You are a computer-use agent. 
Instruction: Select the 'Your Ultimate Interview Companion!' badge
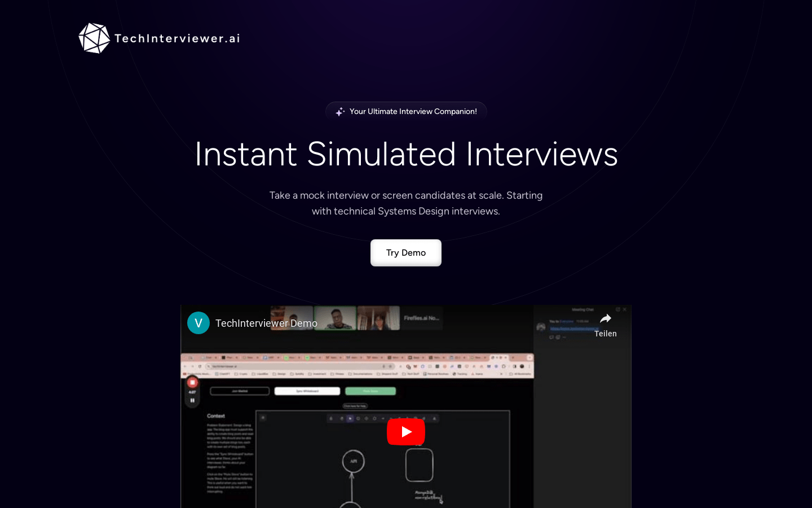pos(406,112)
